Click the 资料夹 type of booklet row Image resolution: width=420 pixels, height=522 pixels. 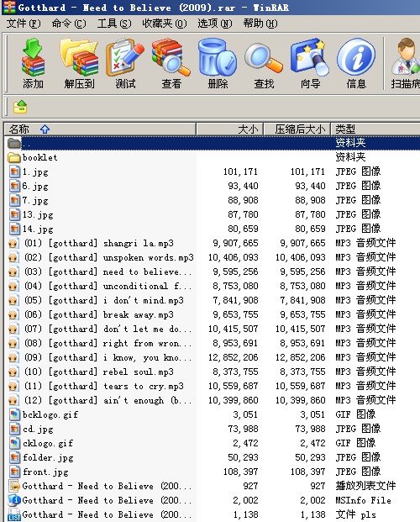click(x=350, y=157)
